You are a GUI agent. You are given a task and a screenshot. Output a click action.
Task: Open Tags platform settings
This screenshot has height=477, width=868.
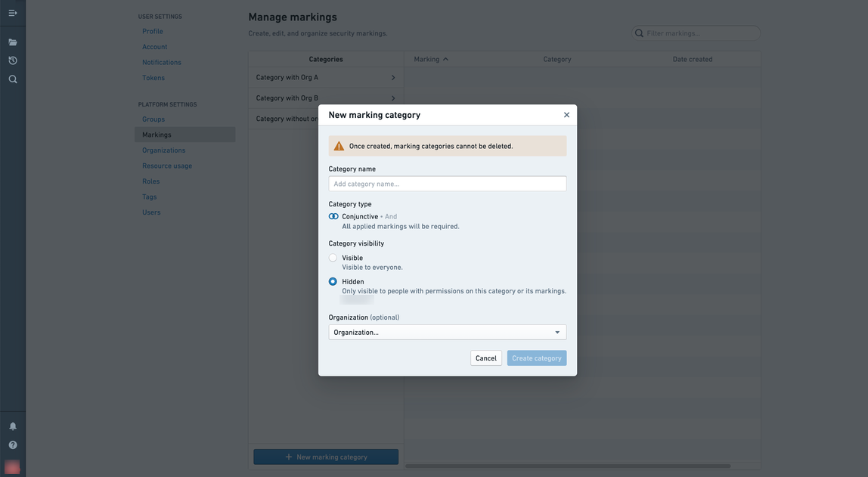point(150,197)
